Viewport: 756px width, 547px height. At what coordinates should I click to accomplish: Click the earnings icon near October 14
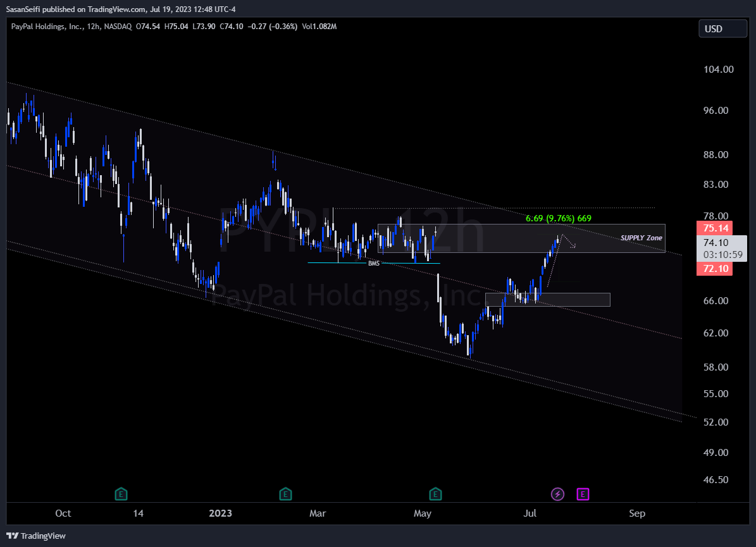coord(121,494)
